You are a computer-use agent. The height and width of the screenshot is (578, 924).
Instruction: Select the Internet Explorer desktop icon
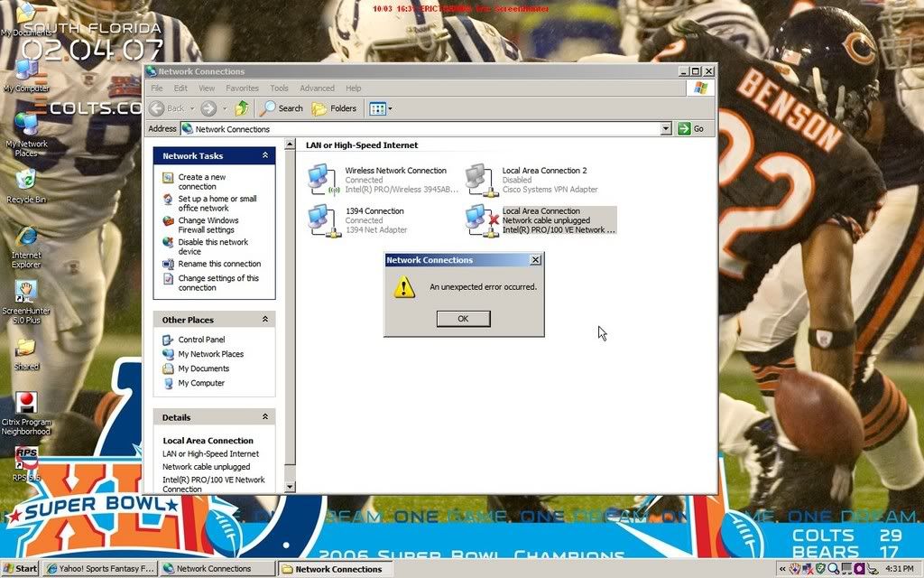26,247
